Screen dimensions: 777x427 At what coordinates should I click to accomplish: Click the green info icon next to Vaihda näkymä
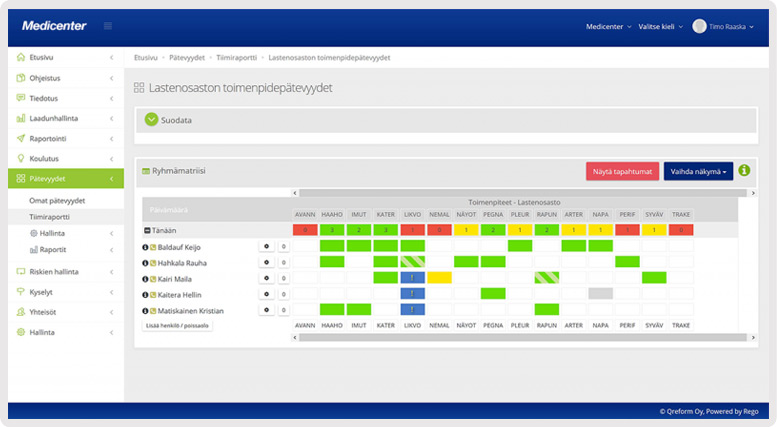point(744,171)
